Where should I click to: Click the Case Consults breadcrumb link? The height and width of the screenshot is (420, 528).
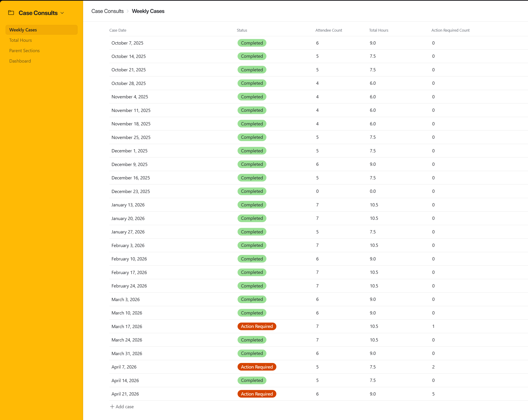108,11
